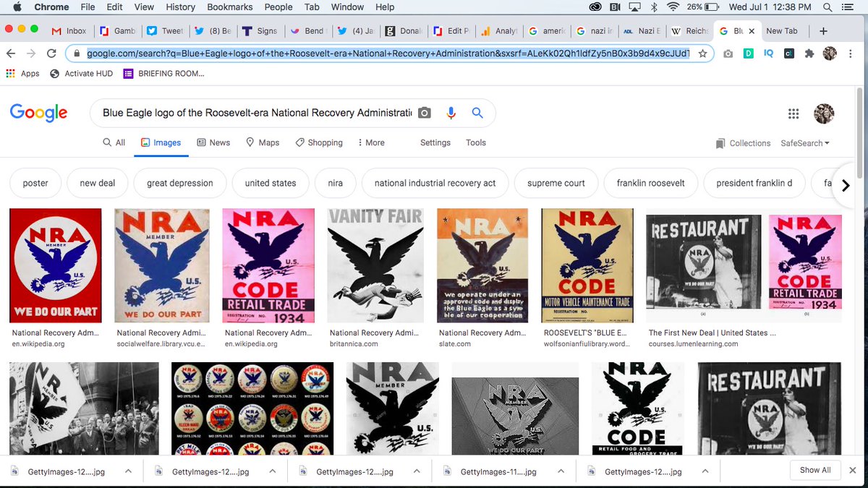Open macOS Spotlight search
This screenshot has width=868, height=488.
tap(827, 7)
